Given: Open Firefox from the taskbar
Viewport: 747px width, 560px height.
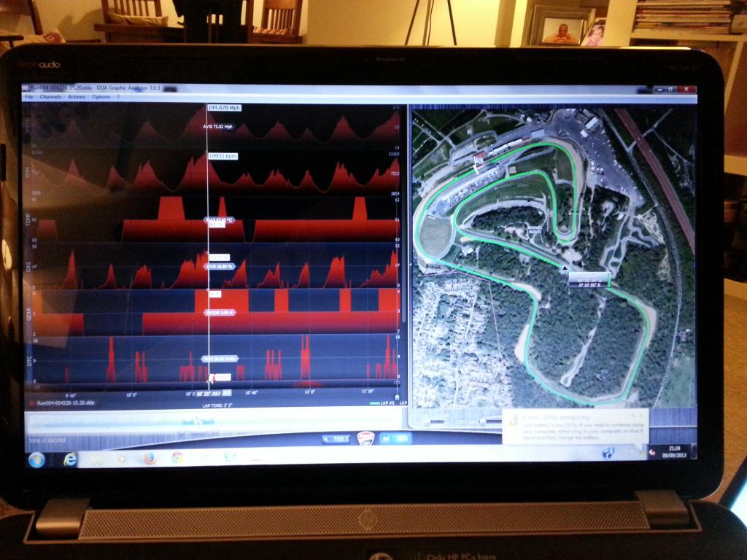Looking at the screenshot, I should [150, 459].
